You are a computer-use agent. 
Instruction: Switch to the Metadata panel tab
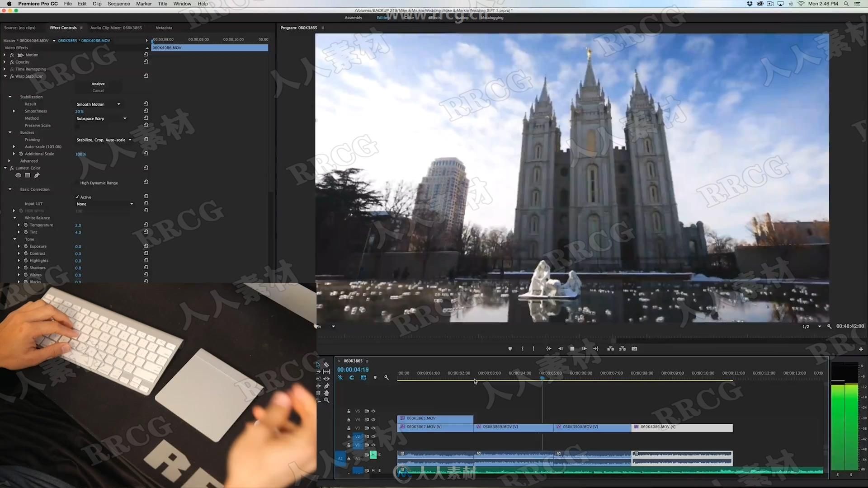pos(164,28)
